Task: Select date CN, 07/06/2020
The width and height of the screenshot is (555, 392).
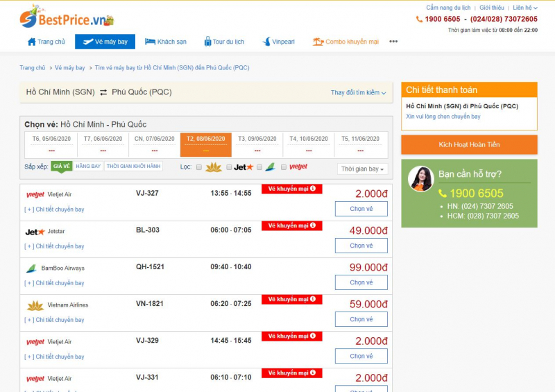Action: (154, 144)
